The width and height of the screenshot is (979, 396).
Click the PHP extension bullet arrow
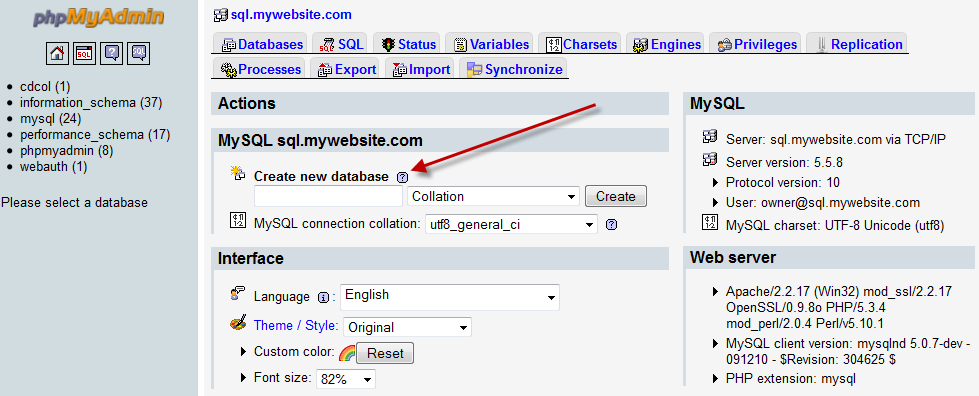716,379
